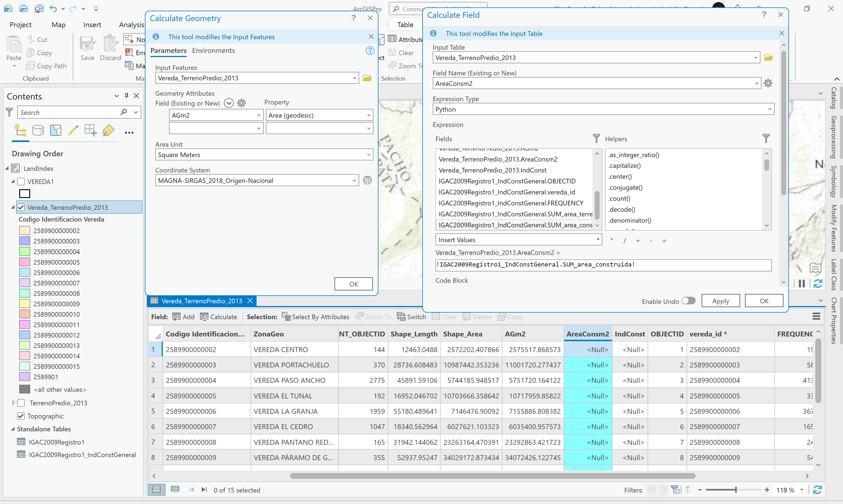This screenshot has height=504, width=843.
Task: Select Parameters tab in Calculate Geometry
Action: click(x=168, y=50)
